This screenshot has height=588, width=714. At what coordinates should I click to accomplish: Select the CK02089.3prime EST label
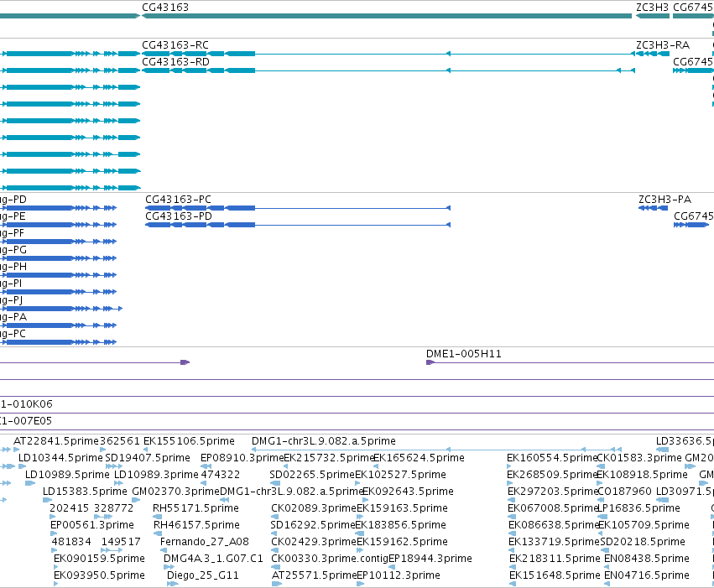pyautogui.click(x=314, y=508)
